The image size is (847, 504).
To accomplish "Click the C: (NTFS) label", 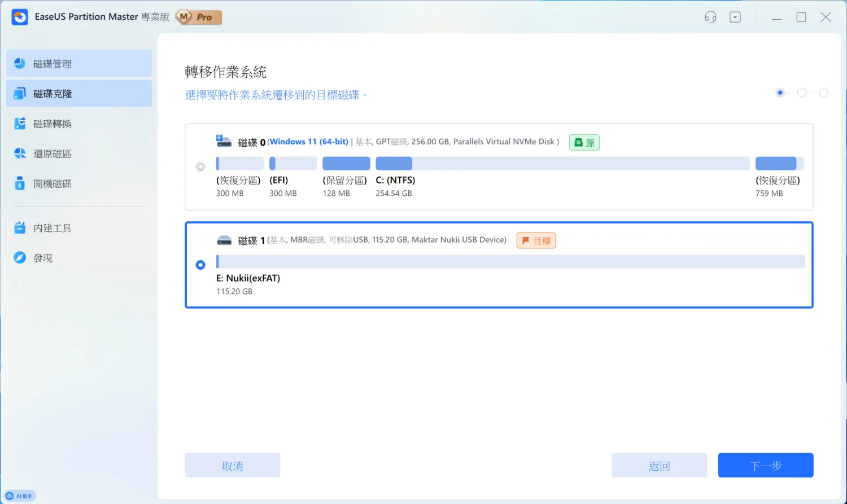I will [x=395, y=180].
